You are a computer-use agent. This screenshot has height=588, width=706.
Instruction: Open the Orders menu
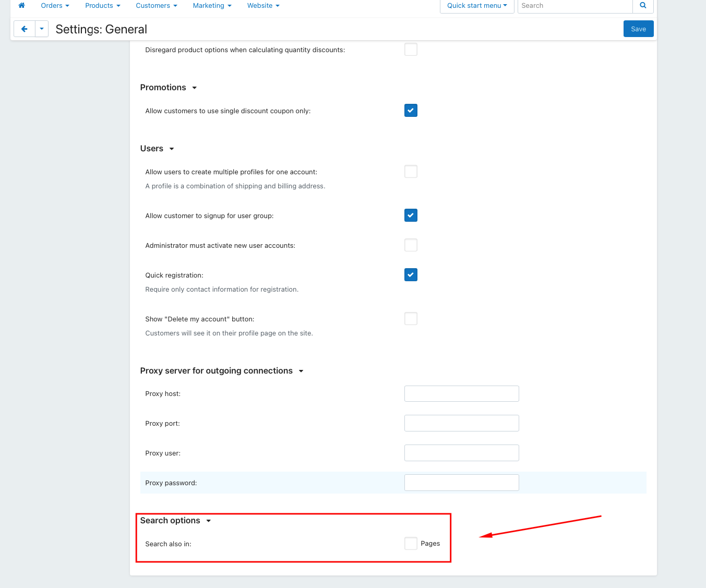(x=55, y=6)
